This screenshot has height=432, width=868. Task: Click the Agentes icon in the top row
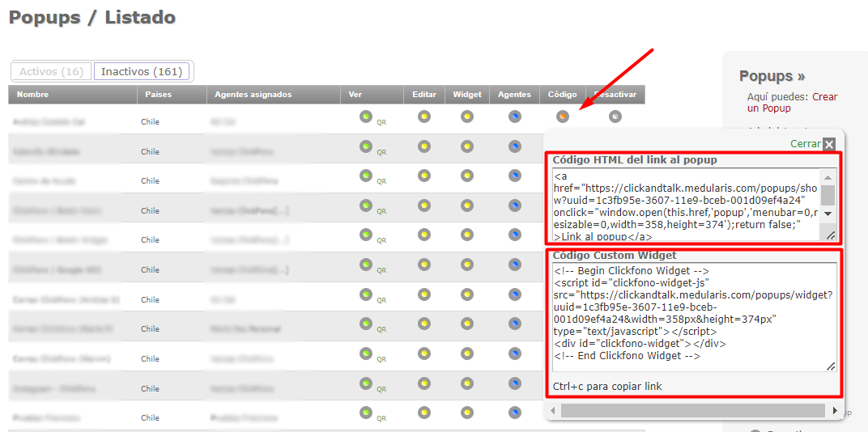click(x=515, y=116)
